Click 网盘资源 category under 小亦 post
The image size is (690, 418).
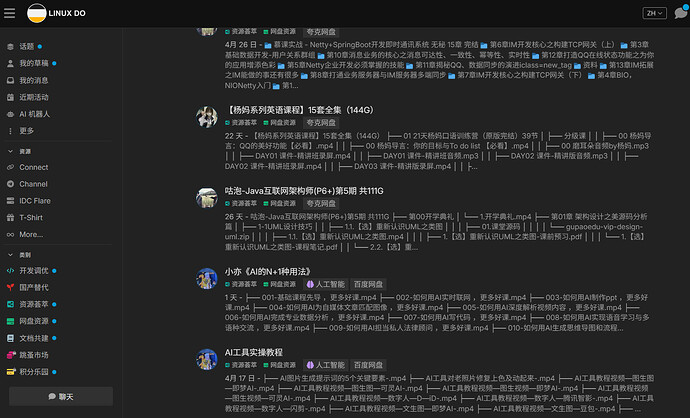click(x=280, y=284)
